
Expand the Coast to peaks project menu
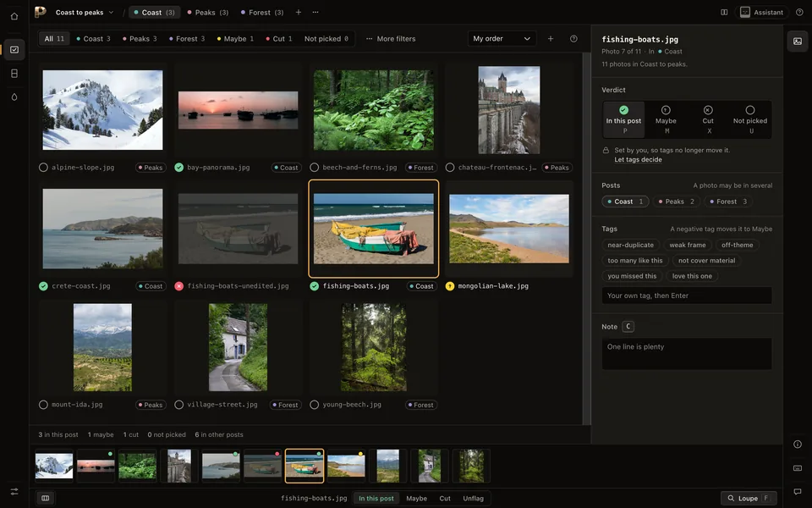(85, 13)
